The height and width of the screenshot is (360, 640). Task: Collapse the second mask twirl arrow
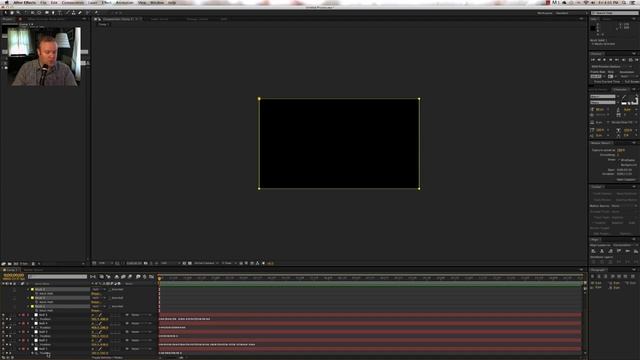click(x=29, y=298)
